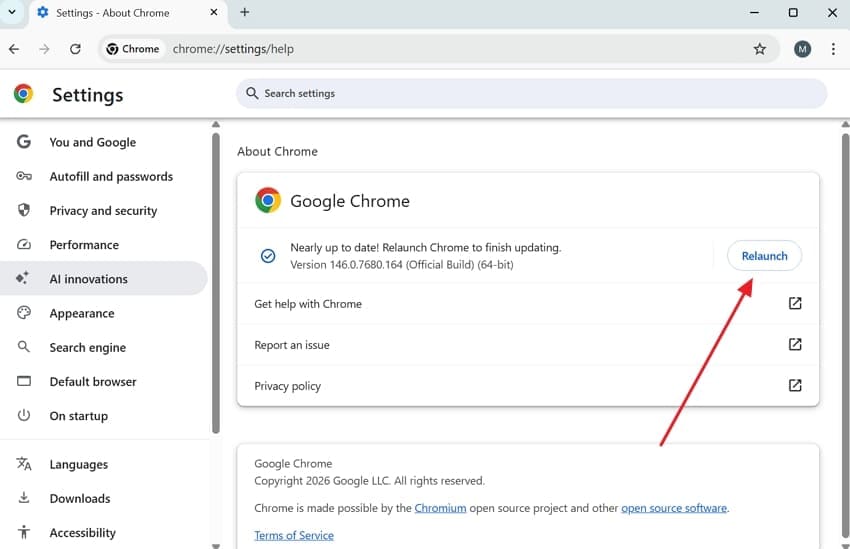Click the speedometer Performance icon
850x549 pixels.
point(23,244)
